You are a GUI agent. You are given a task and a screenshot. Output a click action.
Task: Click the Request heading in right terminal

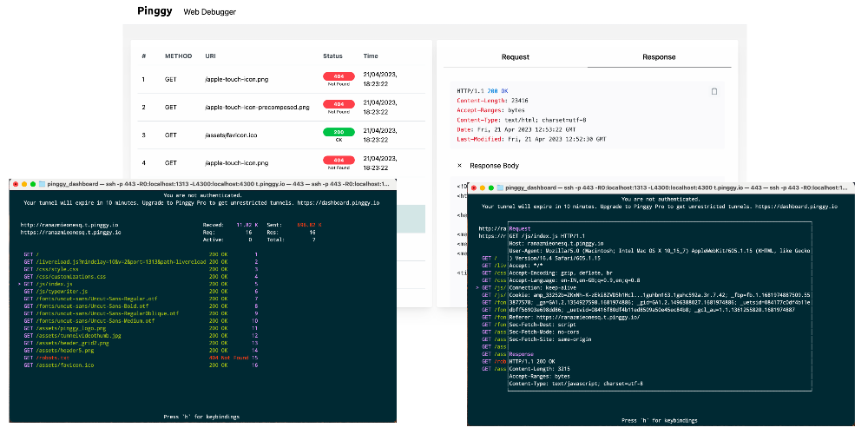pyautogui.click(x=519, y=228)
